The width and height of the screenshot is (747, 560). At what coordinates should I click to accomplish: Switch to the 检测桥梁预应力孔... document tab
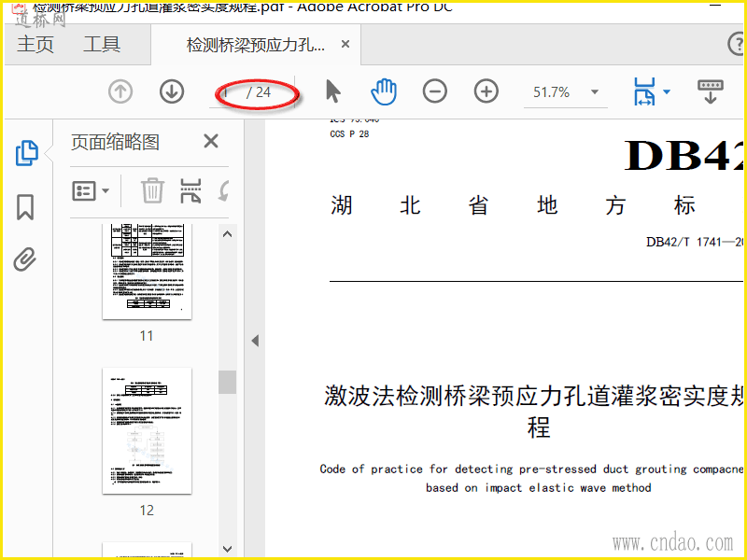tap(255, 45)
